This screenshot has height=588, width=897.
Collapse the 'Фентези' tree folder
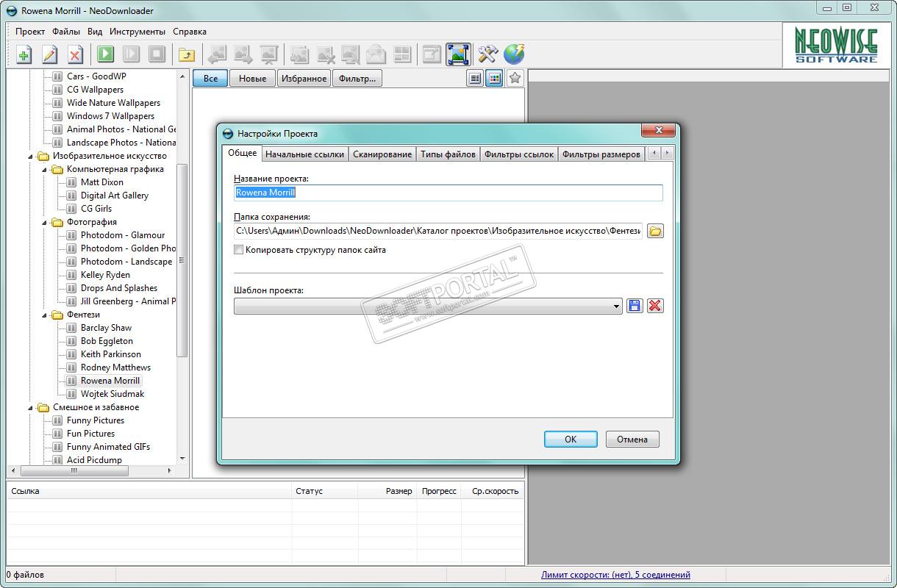45,315
